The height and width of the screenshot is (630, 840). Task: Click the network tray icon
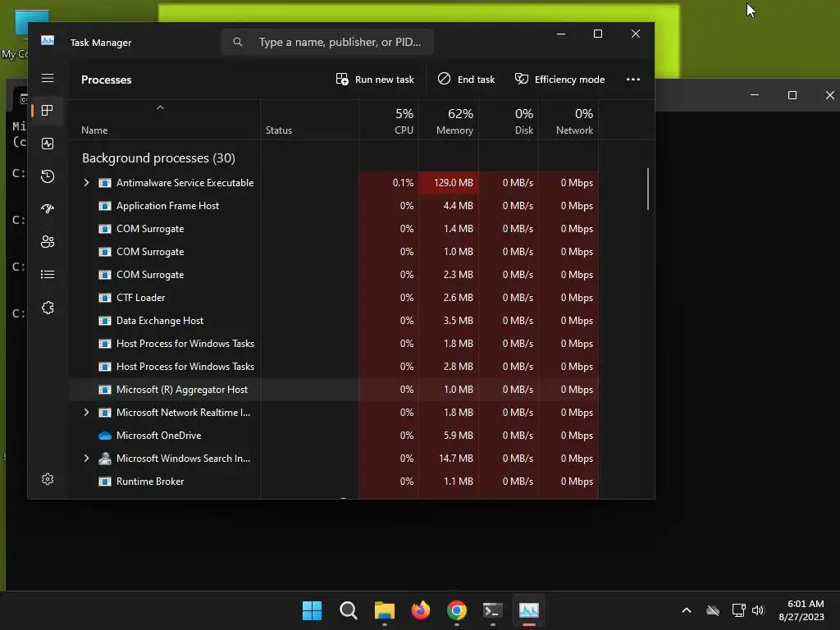[x=739, y=610]
